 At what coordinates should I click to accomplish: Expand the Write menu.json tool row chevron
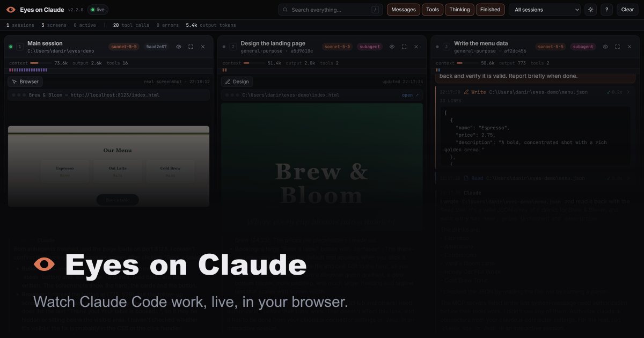click(x=629, y=92)
